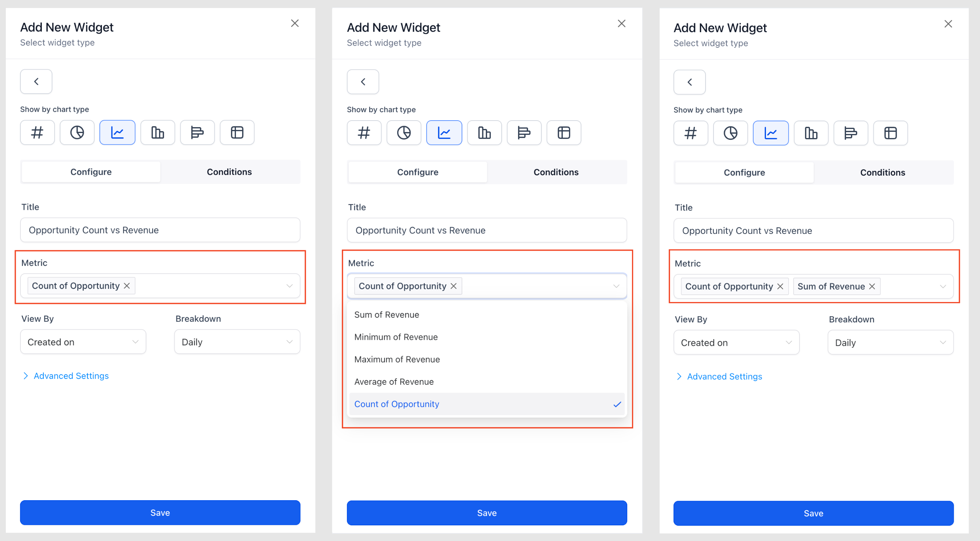Uncheck the selected Count of Opportunity dropdown option

tap(487, 404)
